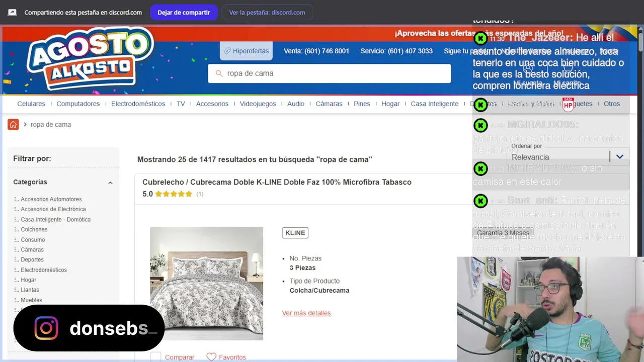Open the Electrodomésticos navigation menu
Image resolution: width=644 pixels, height=362 pixels.
click(x=138, y=104)
